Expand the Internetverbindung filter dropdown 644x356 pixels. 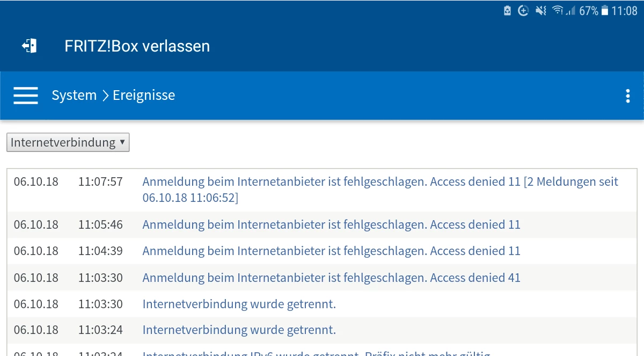(68, 142)
